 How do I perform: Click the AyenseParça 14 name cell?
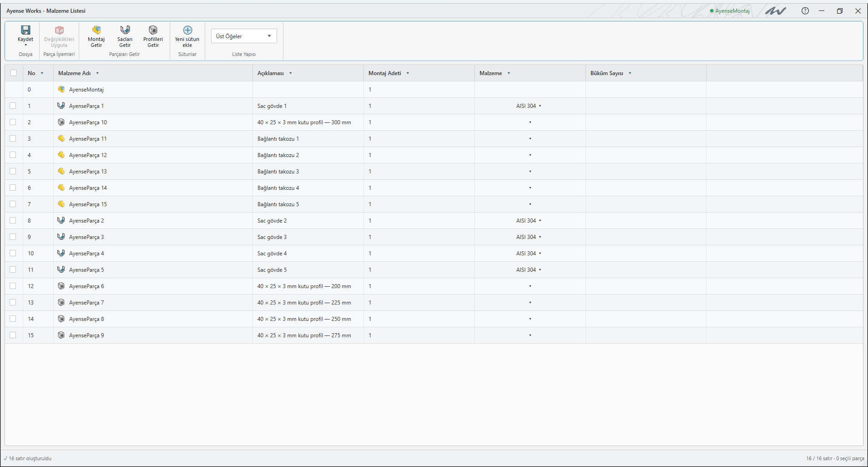point(153,188)
